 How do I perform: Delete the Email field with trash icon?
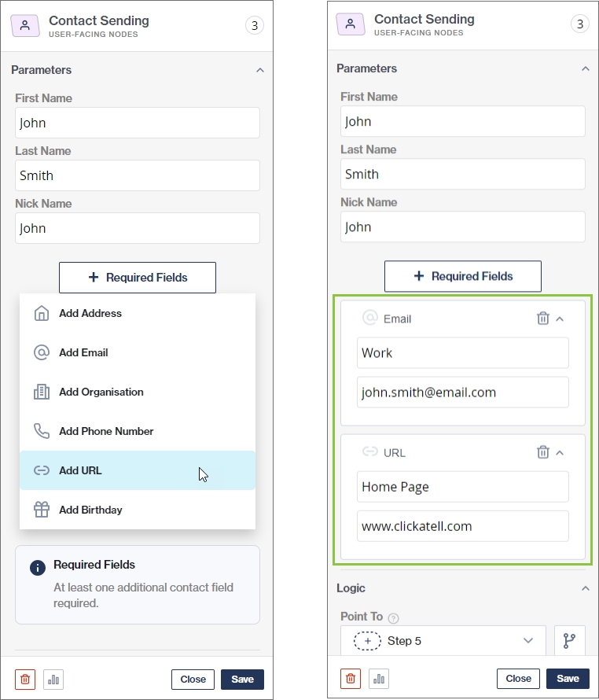[x=542, y=319]
